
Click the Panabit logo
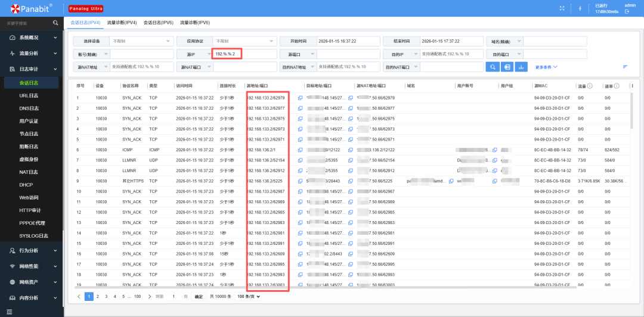coord(31,8)
